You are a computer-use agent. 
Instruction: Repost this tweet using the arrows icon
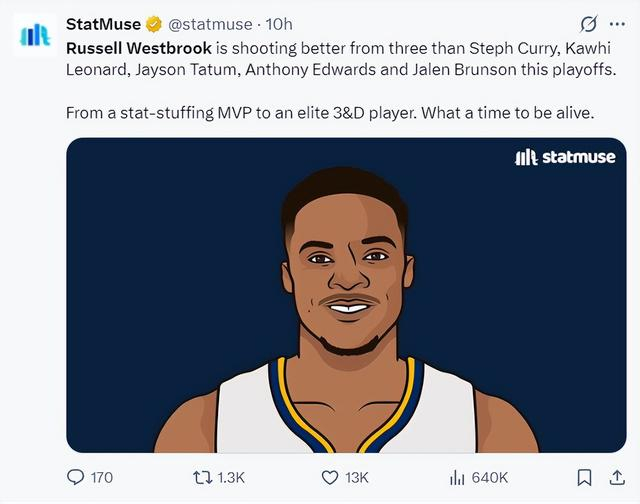click(200, 478)
